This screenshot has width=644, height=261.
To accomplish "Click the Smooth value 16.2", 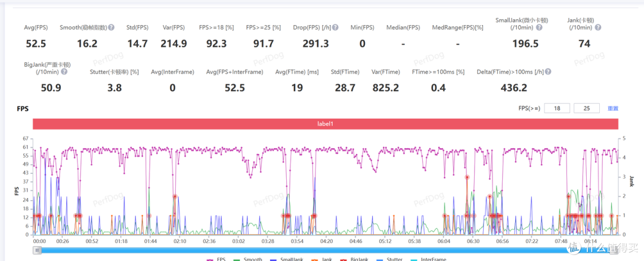I will (87, 43).
